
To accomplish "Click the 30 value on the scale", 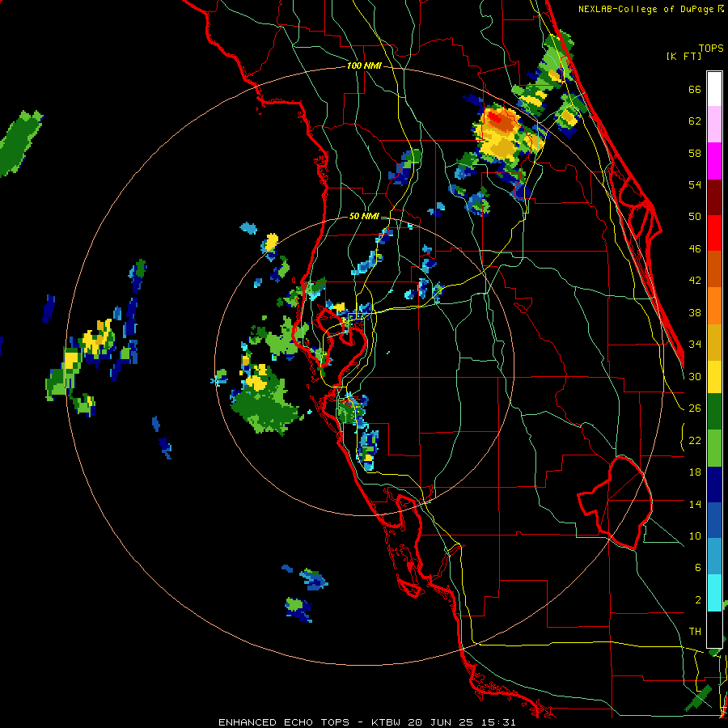I will (695, 376).
